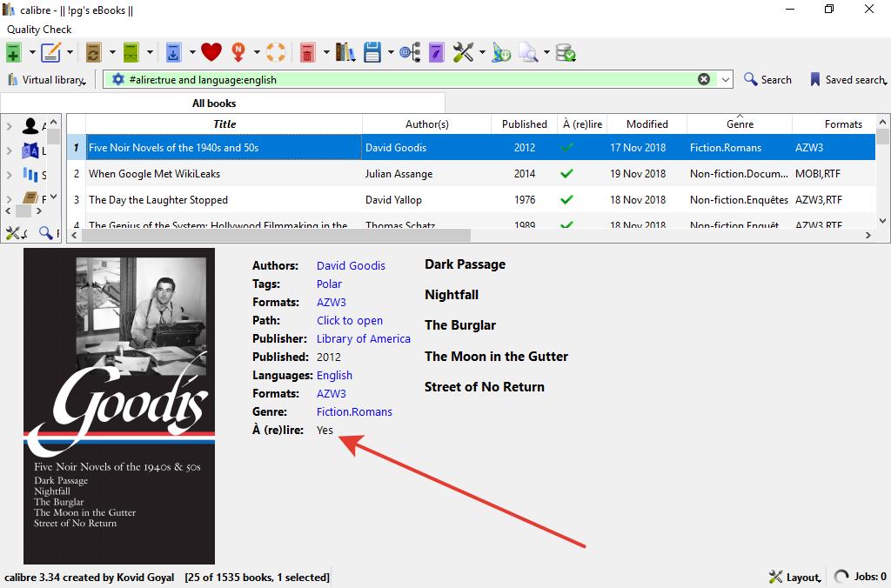Click the database with green check icon
891x588 pixels.
[x=566, y=53]
